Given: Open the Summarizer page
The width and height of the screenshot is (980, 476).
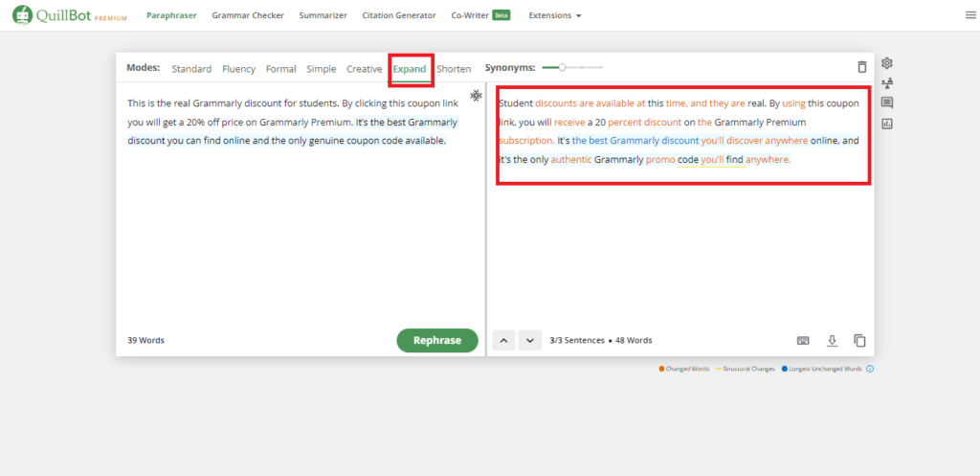Looking at the screenshot, I should [323, 15].
